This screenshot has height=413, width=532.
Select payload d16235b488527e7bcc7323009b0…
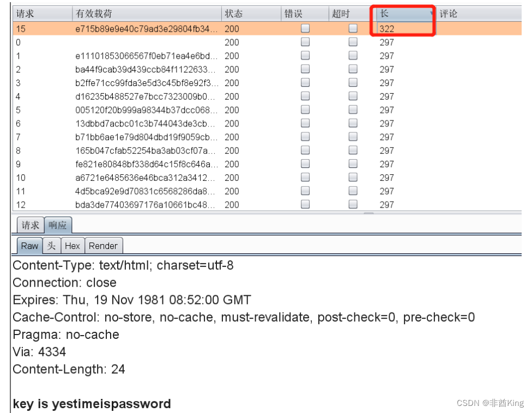[145, 96]
